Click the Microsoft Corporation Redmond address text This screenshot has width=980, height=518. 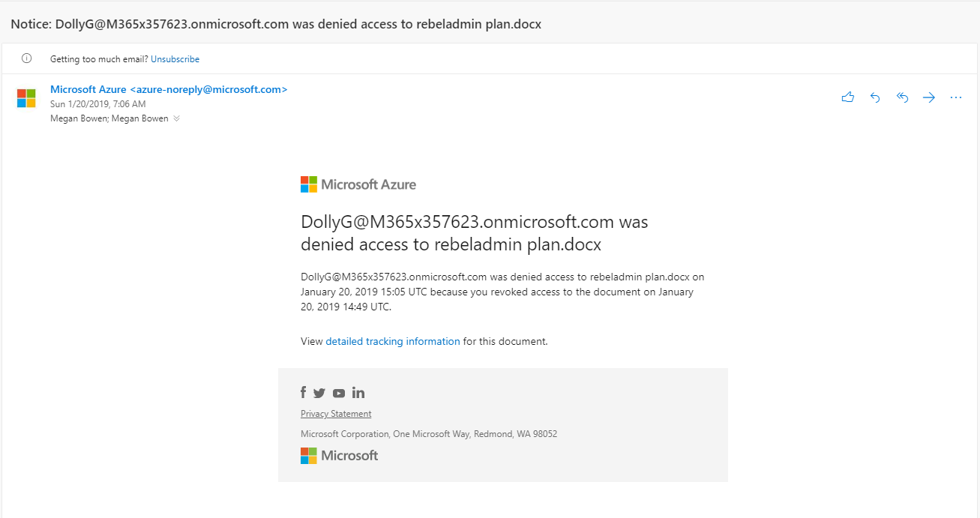tap(429, 434)
